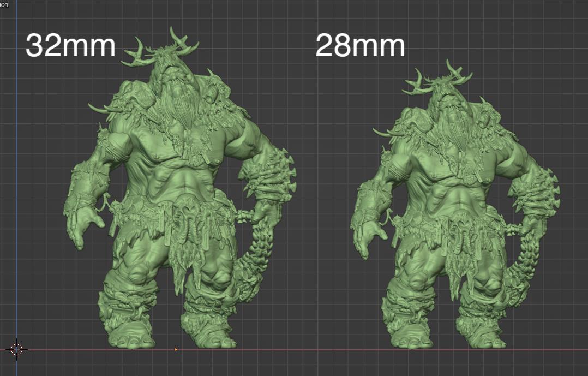This screenshot has height=376, width=588.
Task: Click the 3D cursor crosshair at the origin
Action: (17, 349)
